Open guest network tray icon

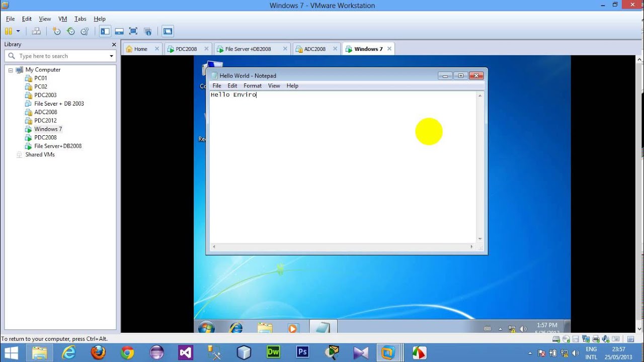512,329
